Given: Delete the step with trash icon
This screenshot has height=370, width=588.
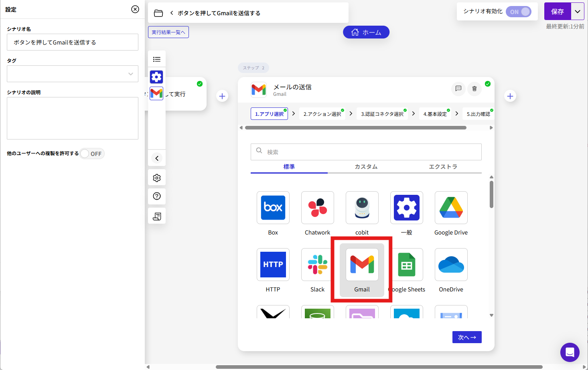Looking at the screenshot, I should coord(474,89).
